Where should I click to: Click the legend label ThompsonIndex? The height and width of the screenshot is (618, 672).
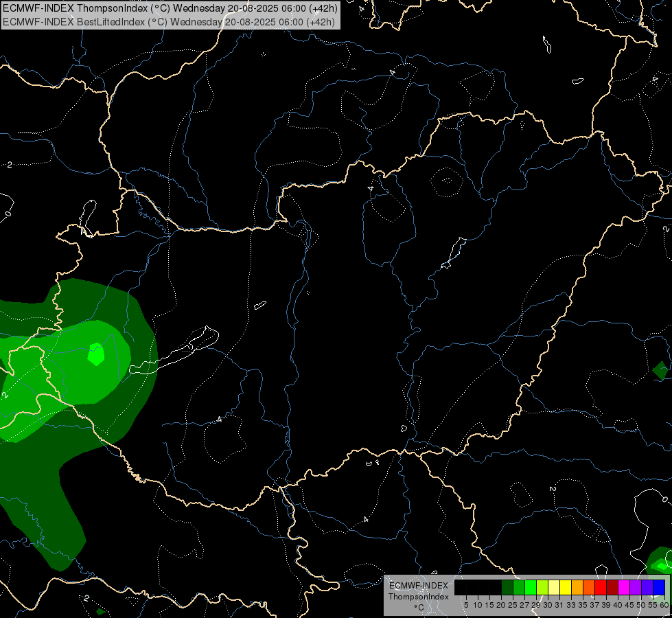click(x=419, y=597)
